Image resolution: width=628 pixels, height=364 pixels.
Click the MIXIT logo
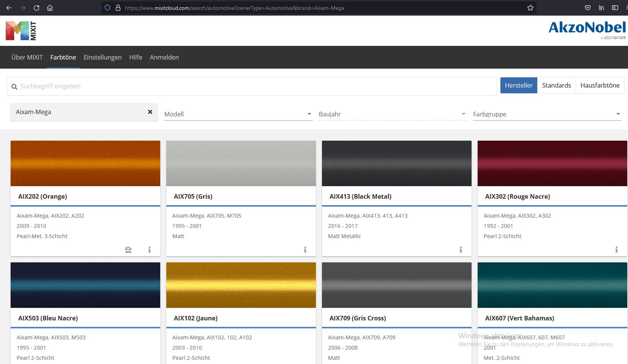point(21,31)
